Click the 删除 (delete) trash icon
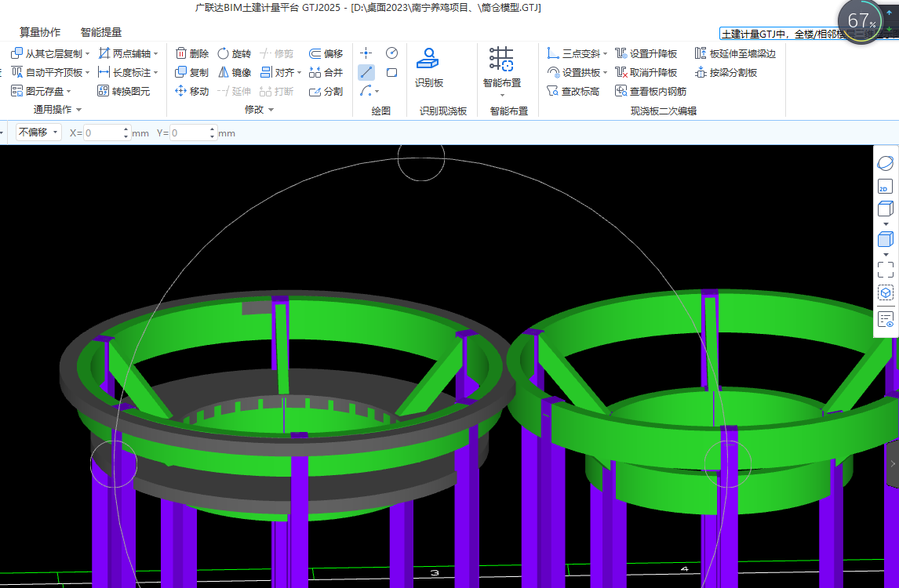The image size is (899, 588). coord(180,53)
